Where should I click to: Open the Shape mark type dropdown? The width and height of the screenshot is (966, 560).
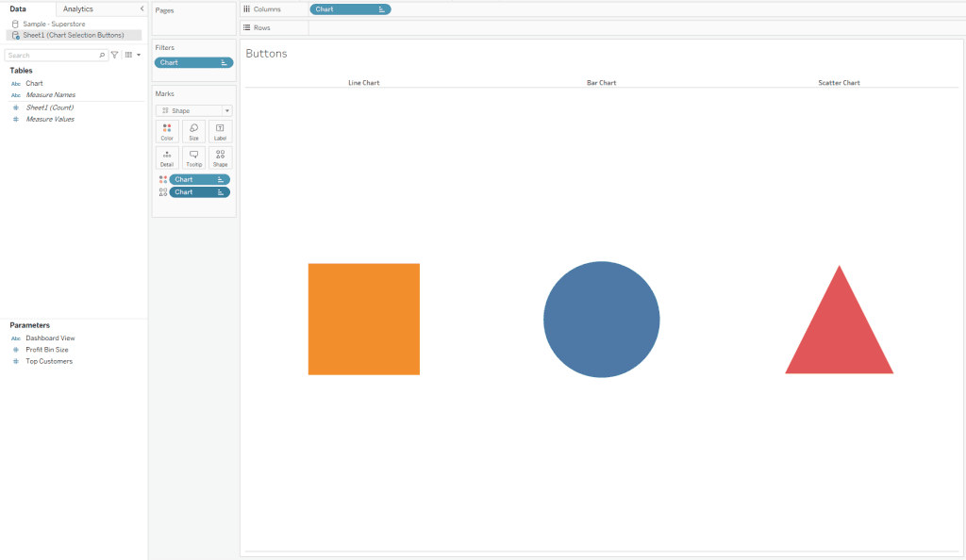point(193,110)
